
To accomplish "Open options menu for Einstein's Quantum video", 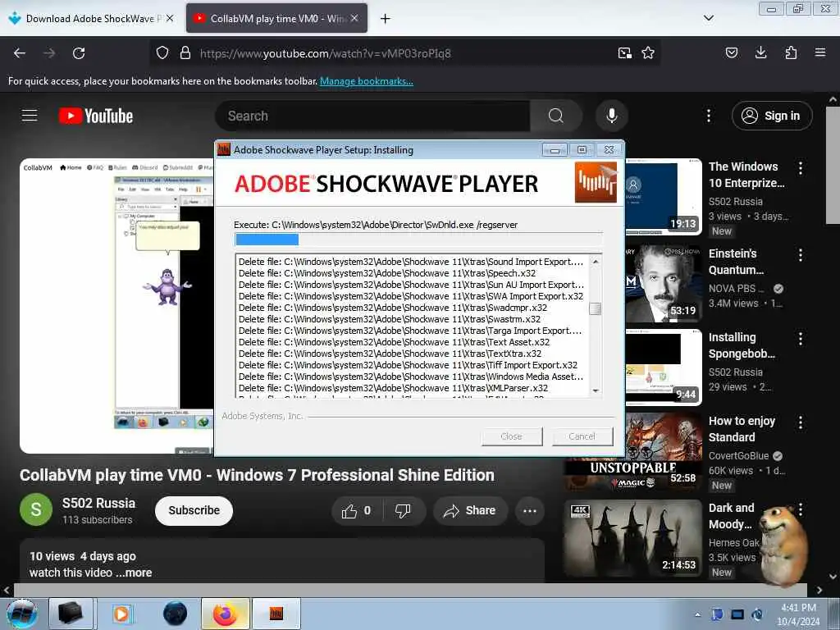I will (x=801, y=255).
